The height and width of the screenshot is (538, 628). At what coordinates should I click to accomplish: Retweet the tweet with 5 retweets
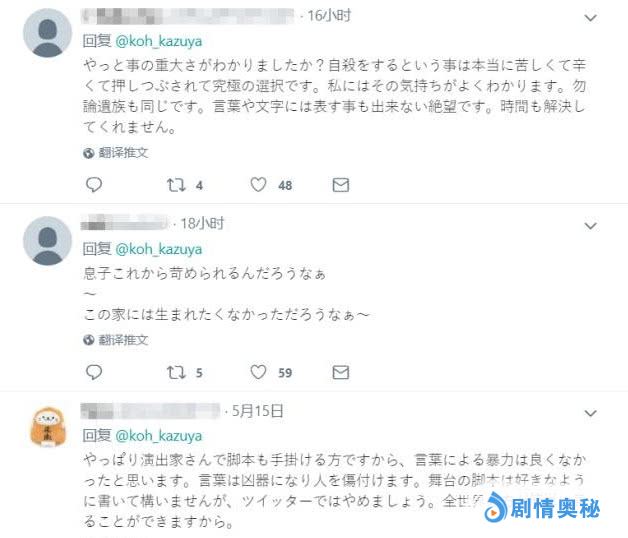pyautogui.click(x=176, y=373)
